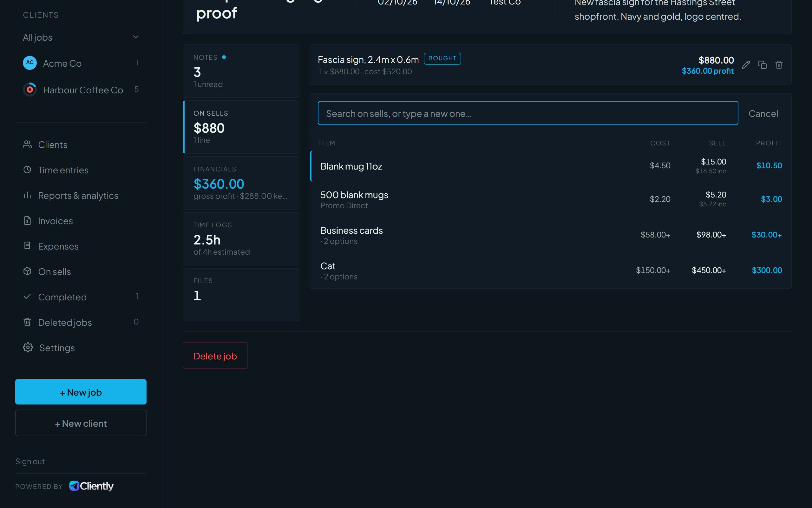The width and height of the screenshot is (812, 508).
Task: Click the Time entries clock icon
Action: 27,170
